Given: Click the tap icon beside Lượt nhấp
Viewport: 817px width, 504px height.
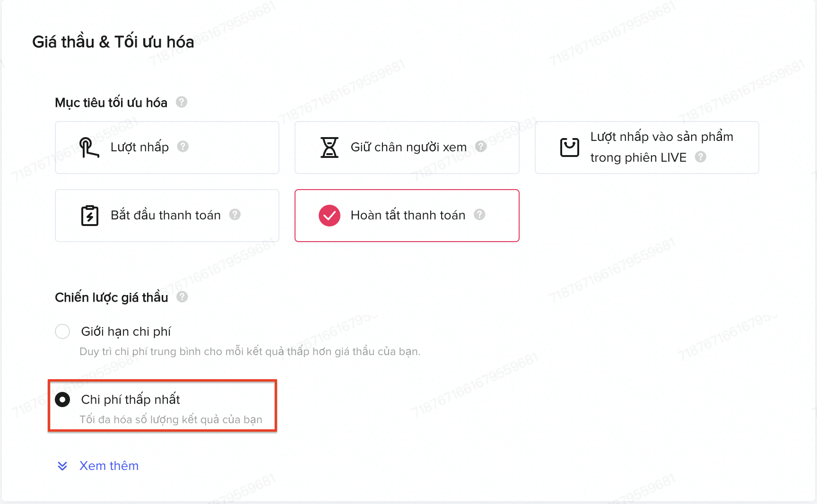Looking at the screenshot, I should click(x=88, y=148).
